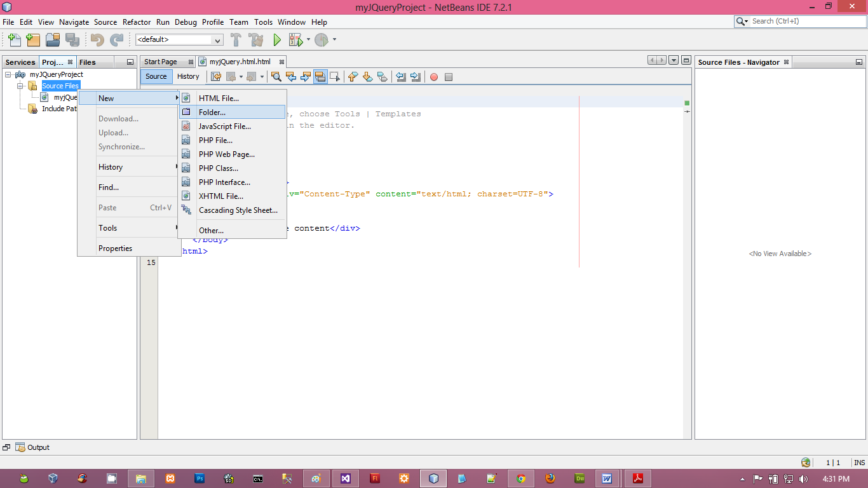Viewport: 868px width, 488px height.
Task: Click the New File toolbar icon
Action: point(14,40)
